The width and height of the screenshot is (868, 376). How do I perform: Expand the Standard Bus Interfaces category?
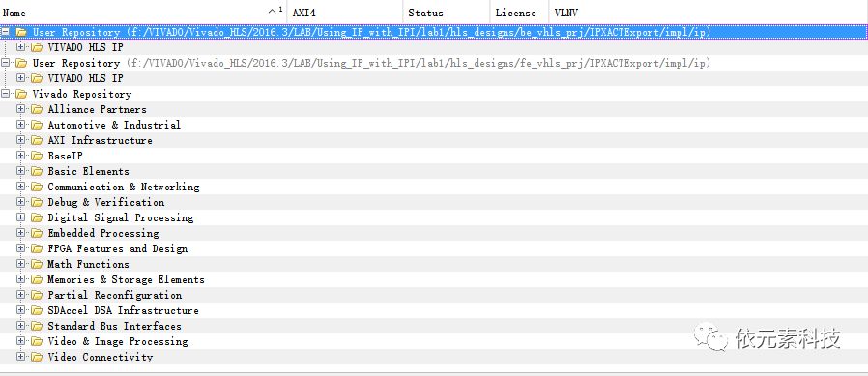[x=21, y=326]
